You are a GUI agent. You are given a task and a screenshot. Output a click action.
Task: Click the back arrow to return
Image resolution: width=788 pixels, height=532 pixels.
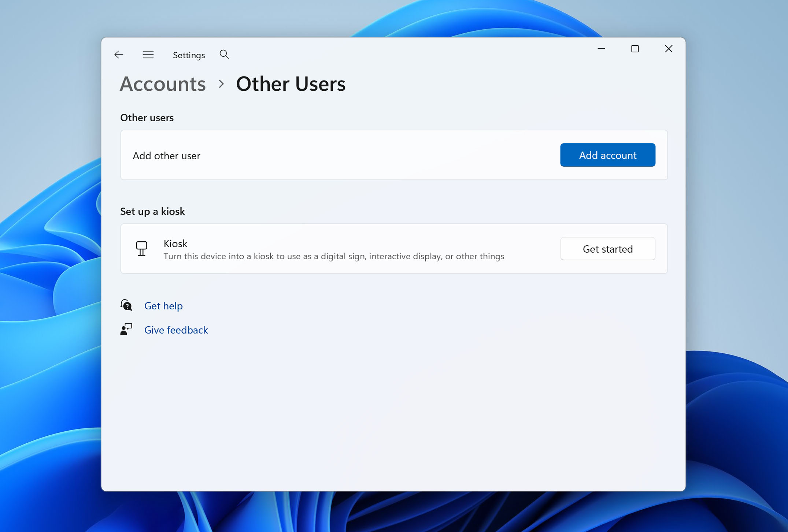[118, 54]
